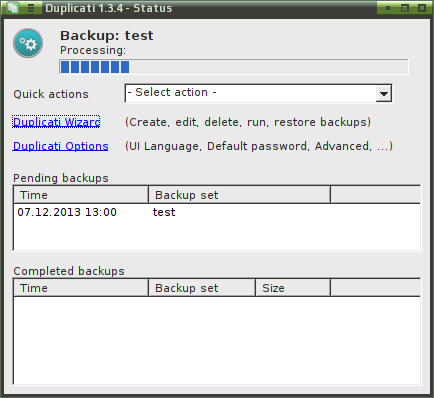Viewport: 434px width, 398px height.
Task: Open the Duplicati Wizard link
Action: [56, 122]
